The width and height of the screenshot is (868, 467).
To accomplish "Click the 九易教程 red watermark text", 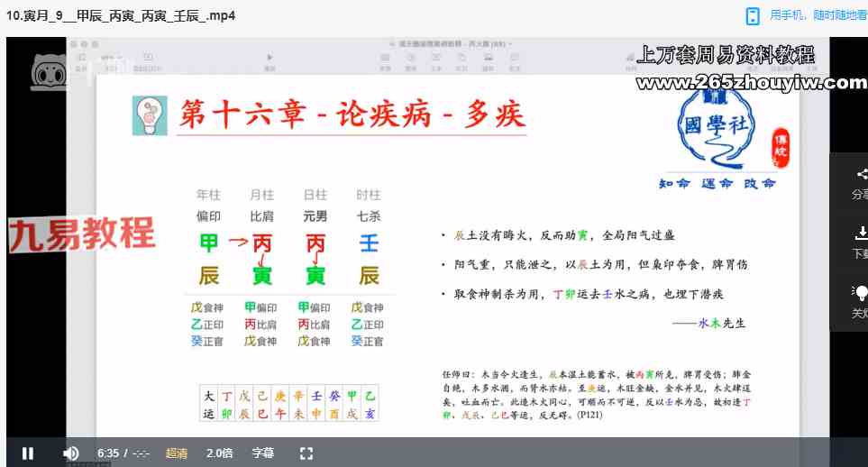I will [x=82, y=234].
